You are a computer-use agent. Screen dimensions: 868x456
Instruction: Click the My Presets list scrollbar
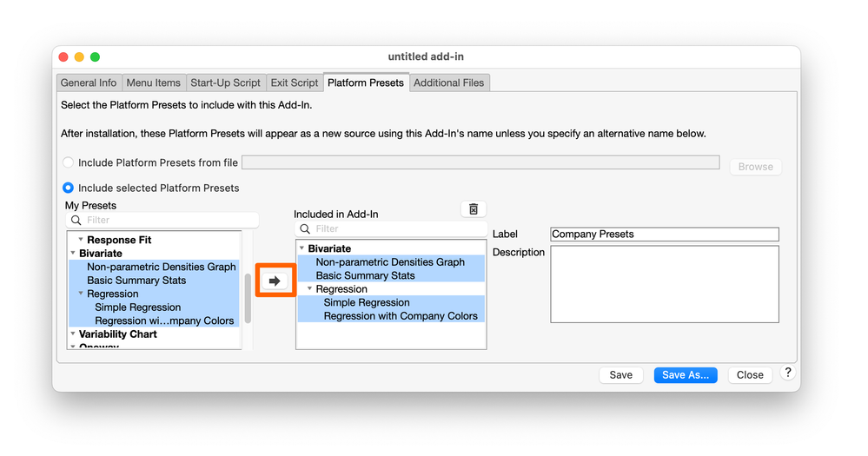pos(248,298)
